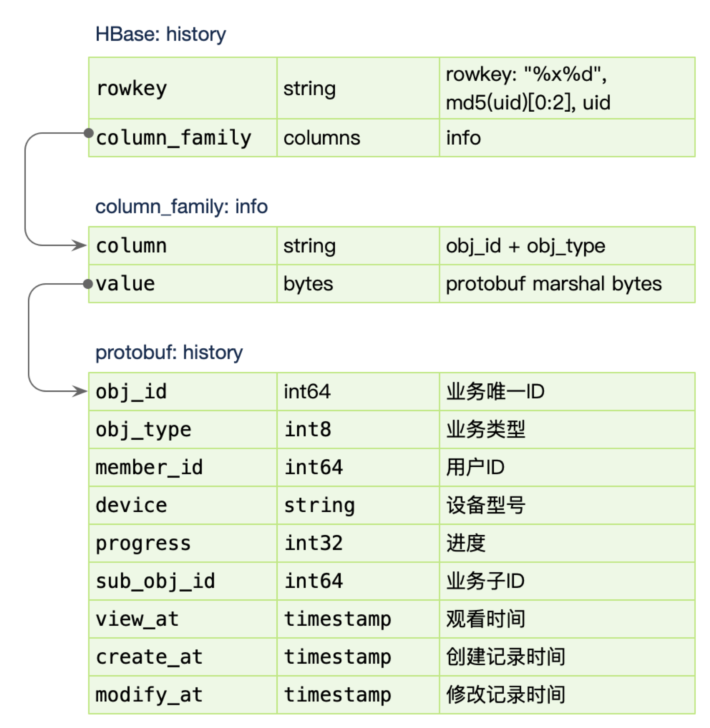The height and width of the screenshot is (728, 710).
Task: Click the int8 type cell
Action: [358, 430]
